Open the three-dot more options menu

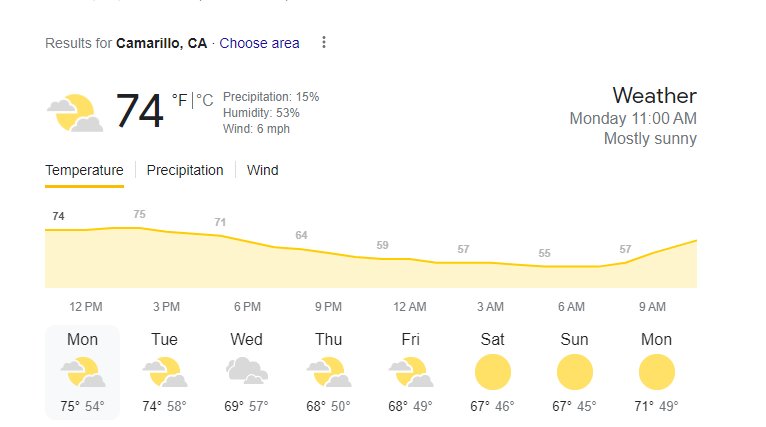pyautogui.click(x=323, y=43)
